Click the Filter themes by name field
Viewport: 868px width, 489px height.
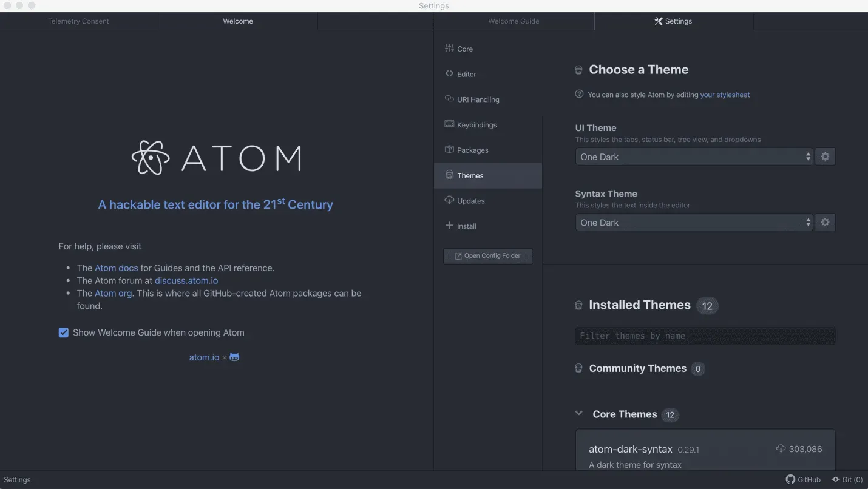(x=705, y=336)
